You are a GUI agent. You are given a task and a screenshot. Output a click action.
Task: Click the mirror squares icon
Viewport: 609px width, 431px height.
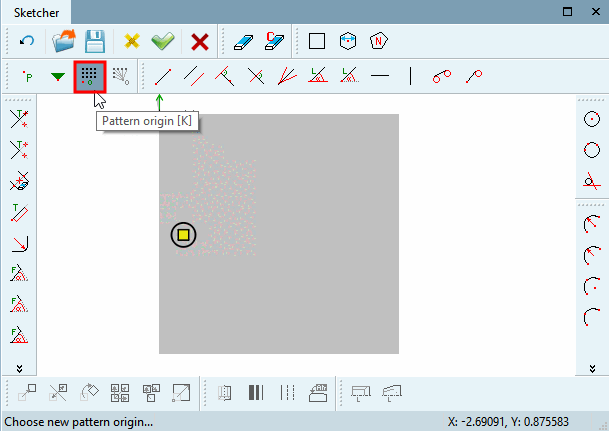(58, 393)
